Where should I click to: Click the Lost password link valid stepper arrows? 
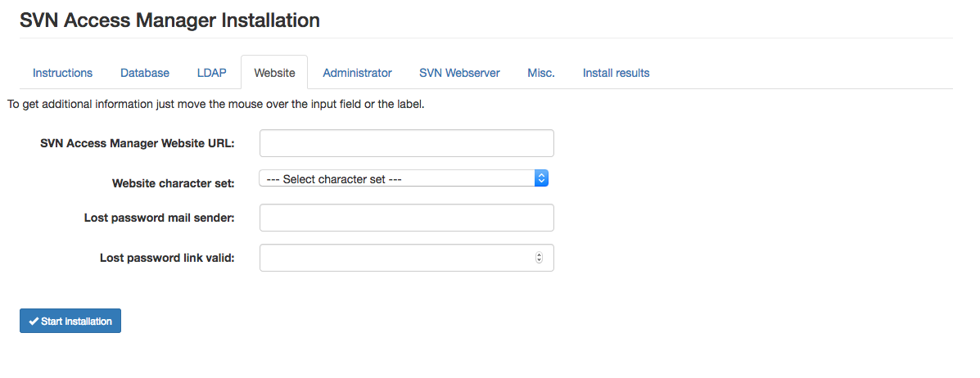pos(539,258)
